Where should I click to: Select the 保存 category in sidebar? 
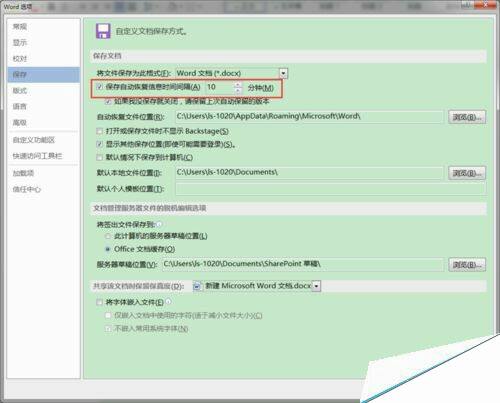click(x=44, y=75)
